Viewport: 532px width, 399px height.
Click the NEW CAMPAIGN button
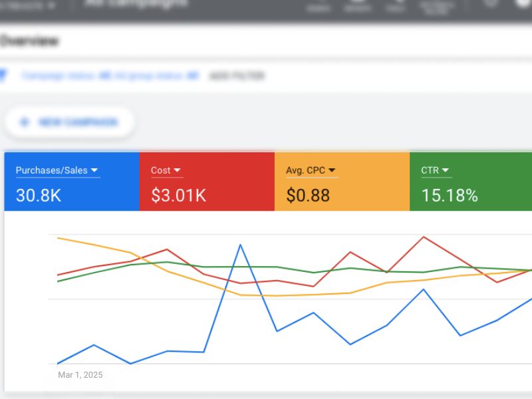point(68,122)
